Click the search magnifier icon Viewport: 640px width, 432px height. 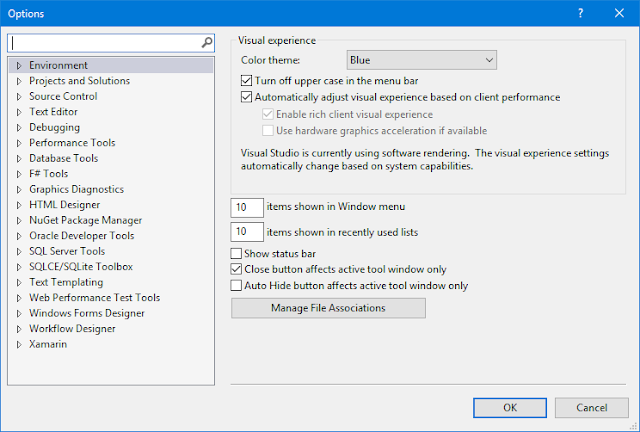207,42
